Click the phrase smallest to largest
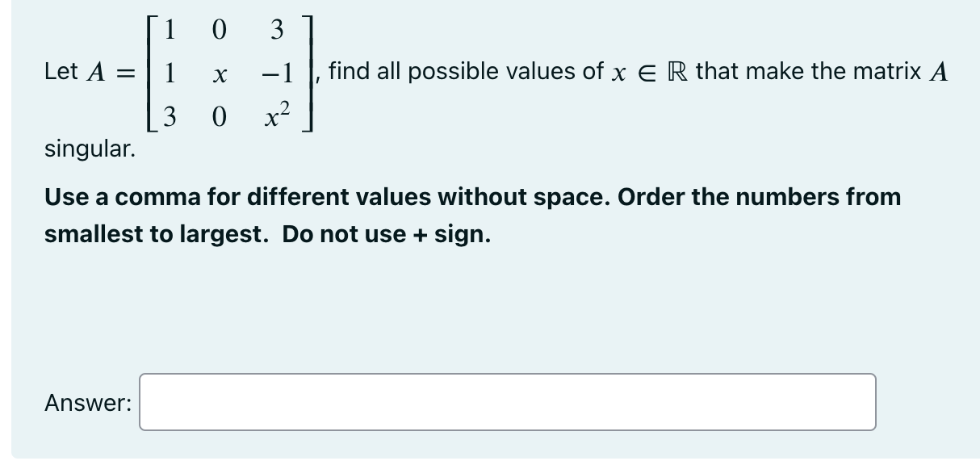The width and height of the screenshot is (980, 465). (x=153, y=234)
